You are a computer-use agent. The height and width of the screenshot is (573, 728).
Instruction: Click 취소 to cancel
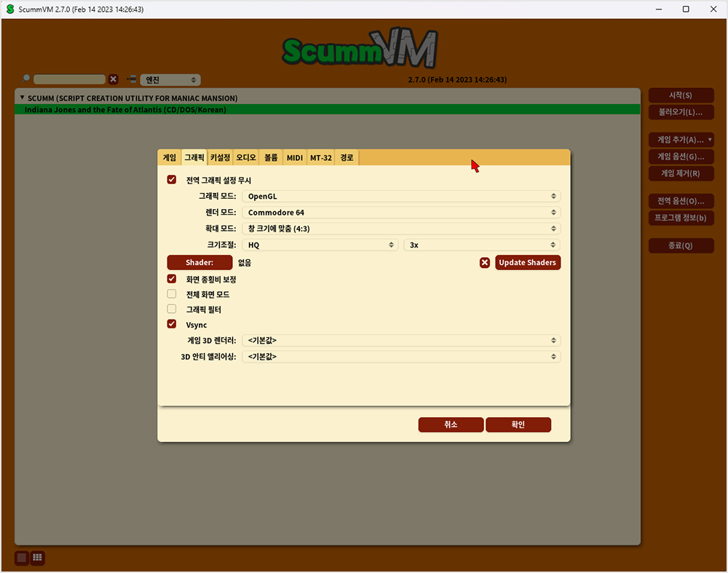click(451, 424)
